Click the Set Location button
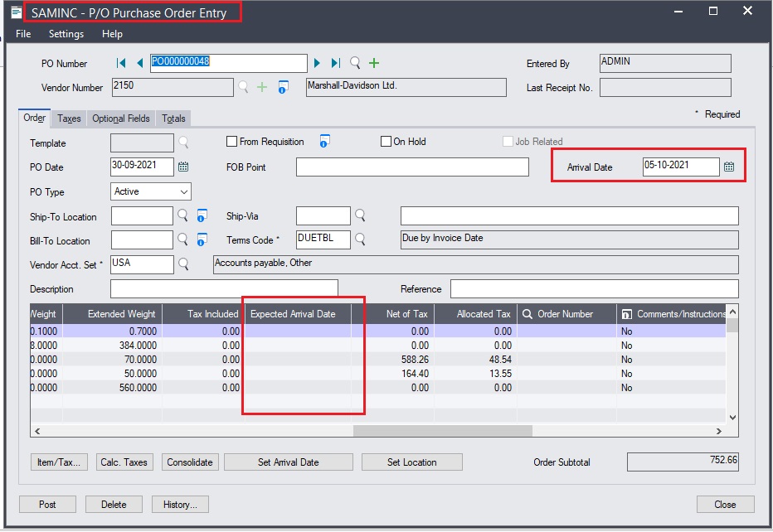773x532 pixels. (x=412, y=462)
